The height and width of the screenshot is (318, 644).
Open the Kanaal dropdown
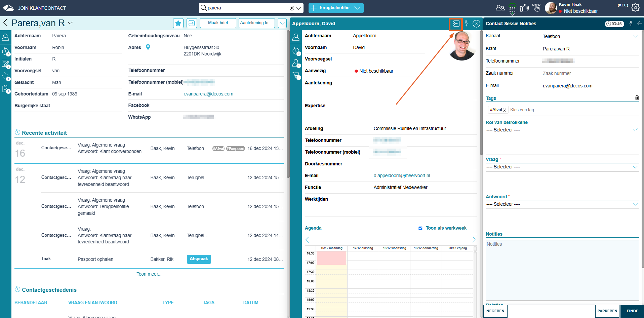636,36
